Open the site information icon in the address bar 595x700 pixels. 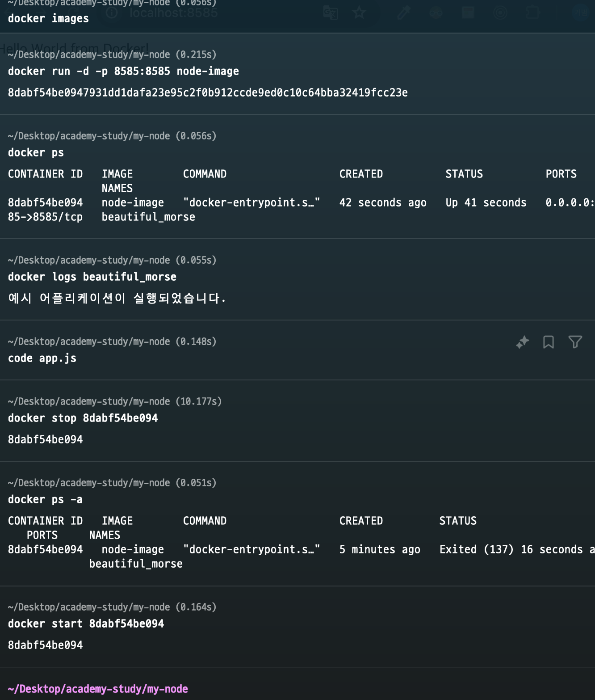point(112,13)
